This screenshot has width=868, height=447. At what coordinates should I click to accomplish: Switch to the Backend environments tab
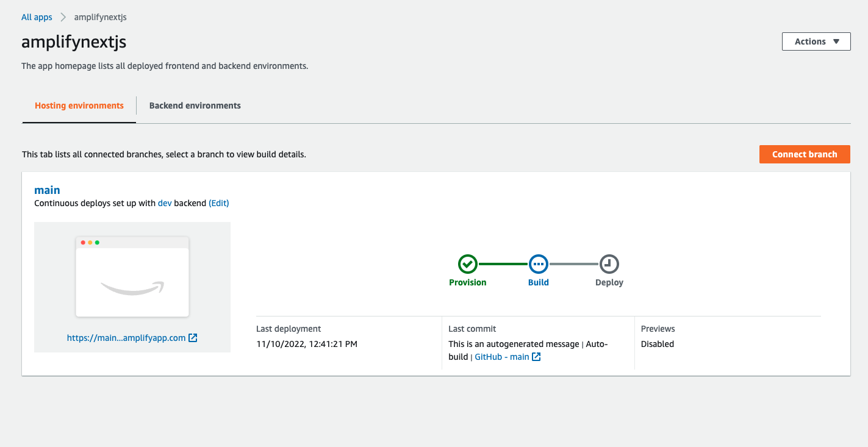[195, 105]
